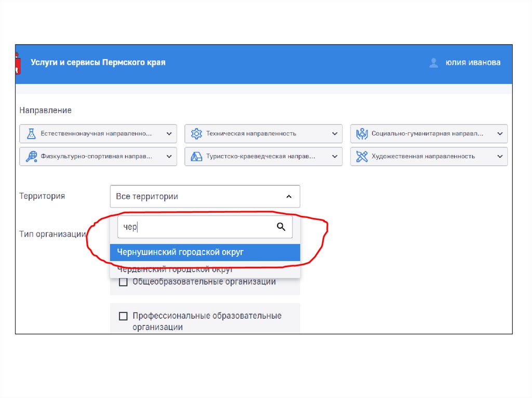Click the user profile avatar icon
532x398 pixels.
click(433, 63)
